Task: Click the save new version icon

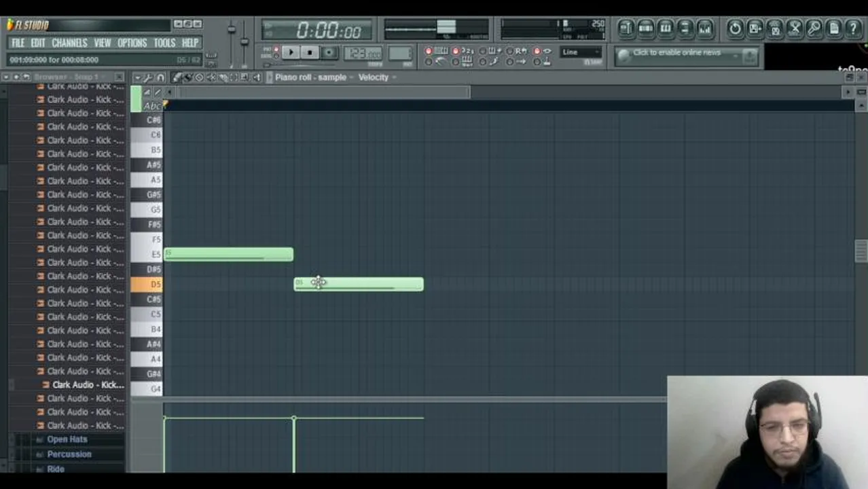Action: [755, 28]
